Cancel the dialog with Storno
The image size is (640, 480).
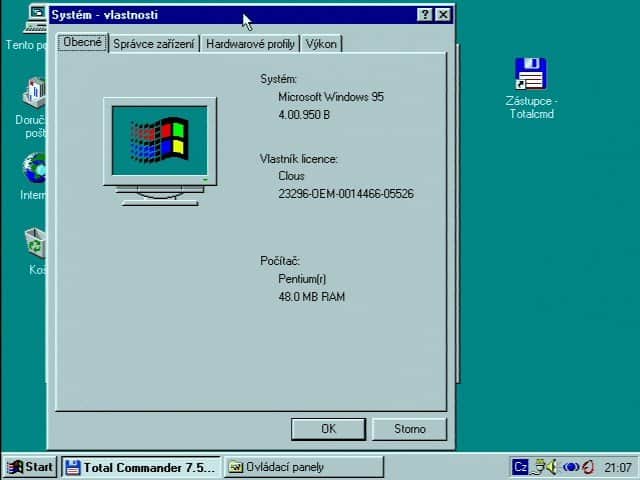(409, 429)
